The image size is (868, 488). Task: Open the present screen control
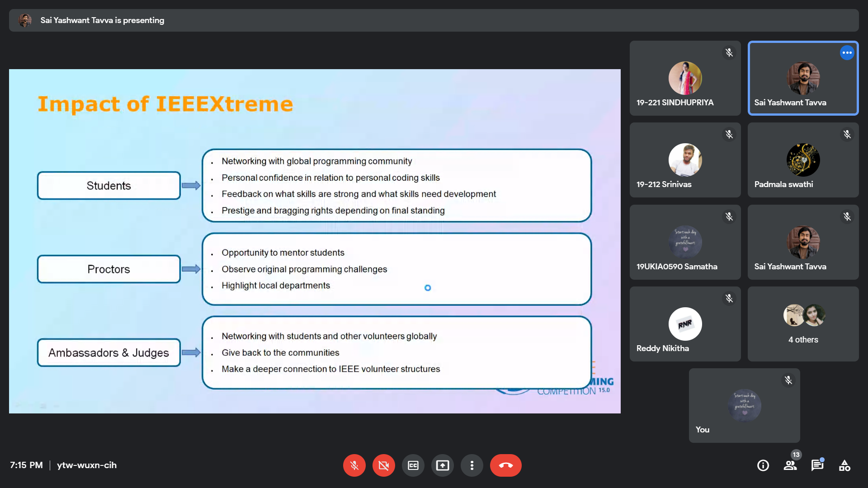pos(442,465)
